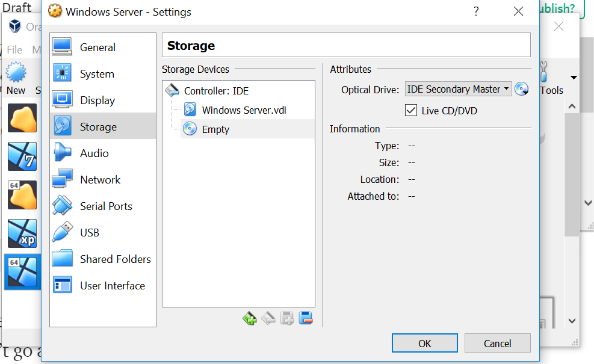The image size is (594, 364).
Task: Open the General settings category
Action: [103, 48]
